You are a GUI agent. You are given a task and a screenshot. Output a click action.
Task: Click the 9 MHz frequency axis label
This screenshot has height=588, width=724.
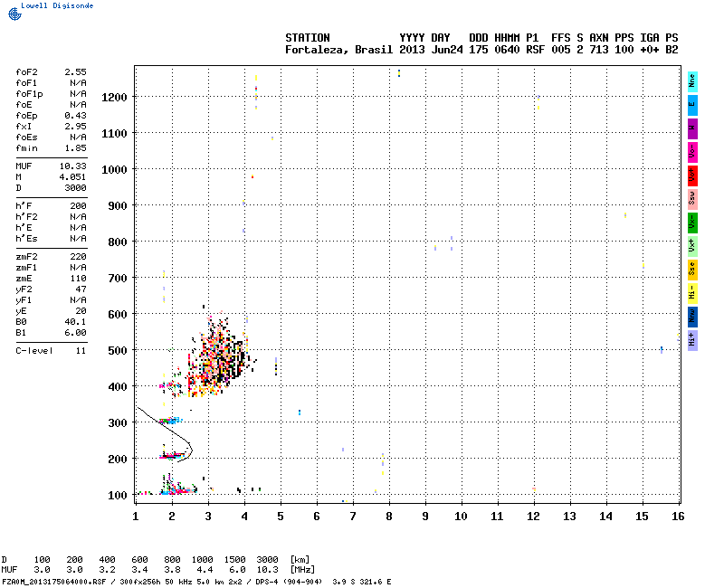(425, 517)
